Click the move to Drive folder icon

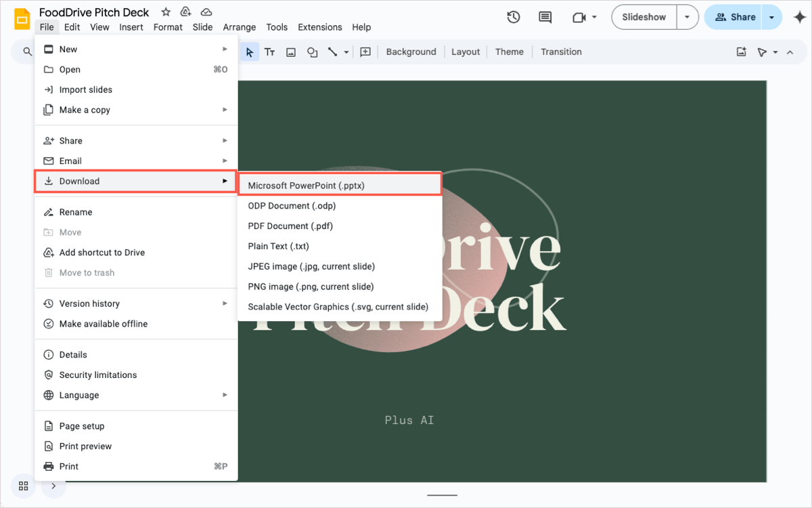[186, 12]
